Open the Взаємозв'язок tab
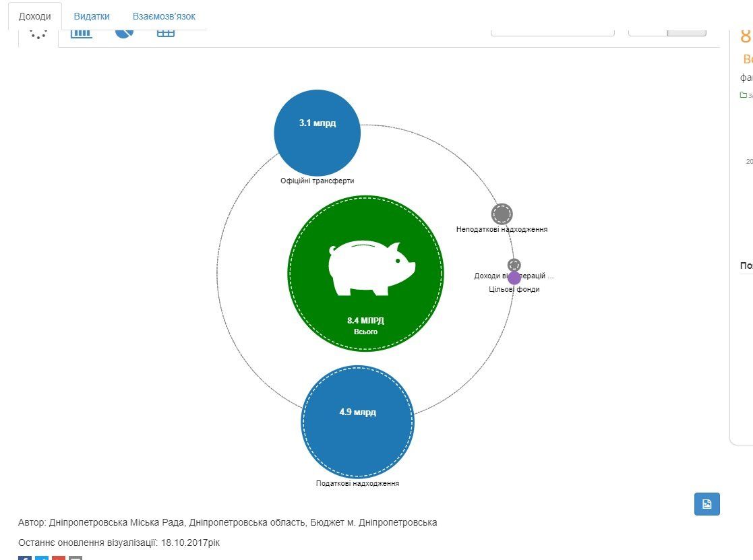 pyautogui.click(x=164, y=16)
